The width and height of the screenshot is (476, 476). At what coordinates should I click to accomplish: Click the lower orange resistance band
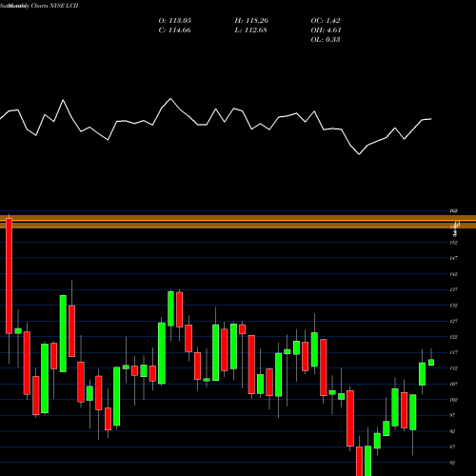[x=238, y=226]
